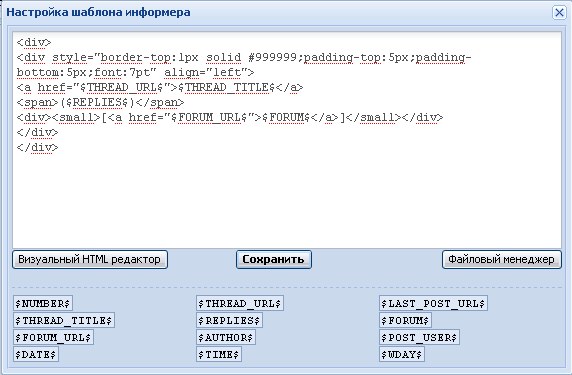Viewport: 572px width, 375px height.
Task: Click the line starting with <div><small>
Action: point(230,117)
